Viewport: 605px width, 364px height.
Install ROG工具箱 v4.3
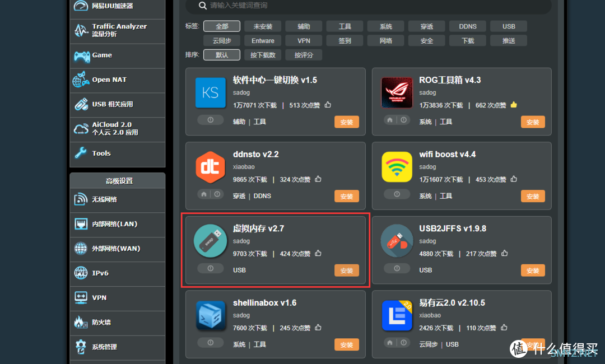533,122
